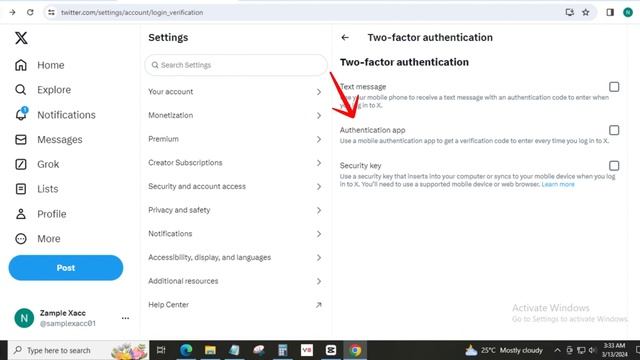The width and height of the screenshot is (640, 360).
Task: Enable Security key checkbox
Action: click(x=614, y=165)
